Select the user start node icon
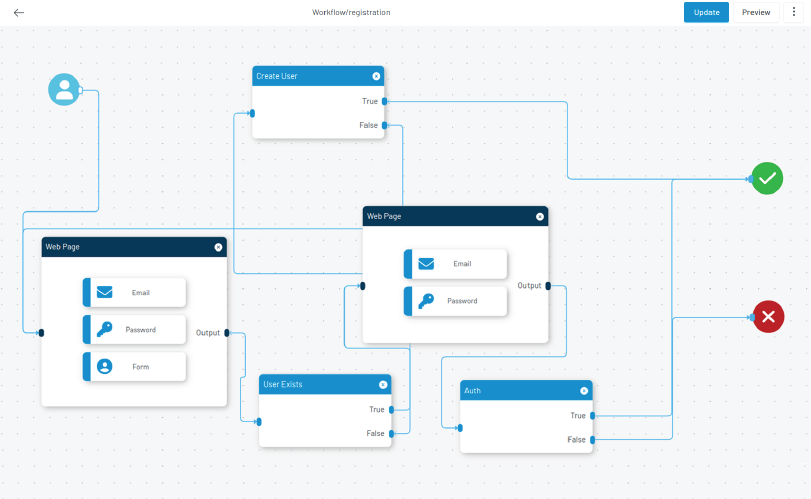The image size is (811, 499). pos(64,89)
